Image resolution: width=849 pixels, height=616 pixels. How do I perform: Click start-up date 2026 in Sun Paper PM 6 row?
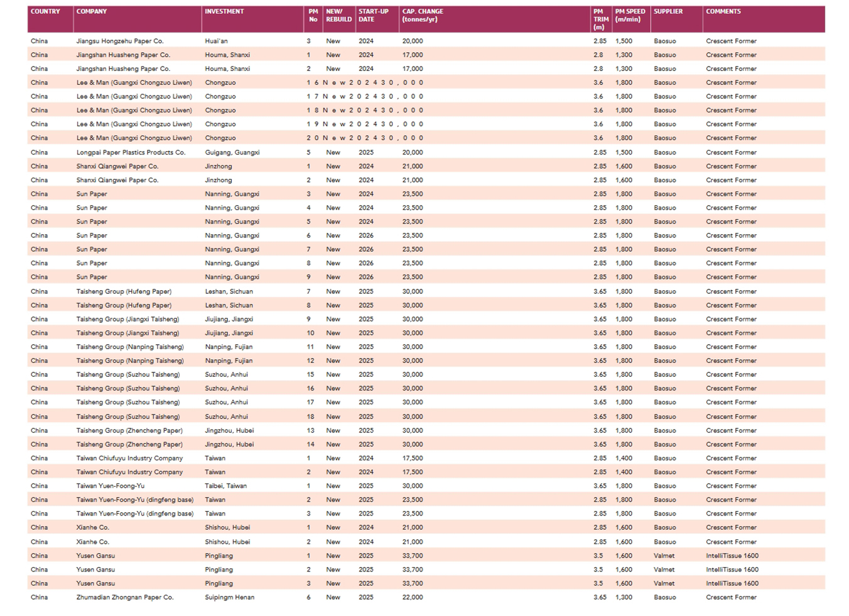(x=366, y=235)
